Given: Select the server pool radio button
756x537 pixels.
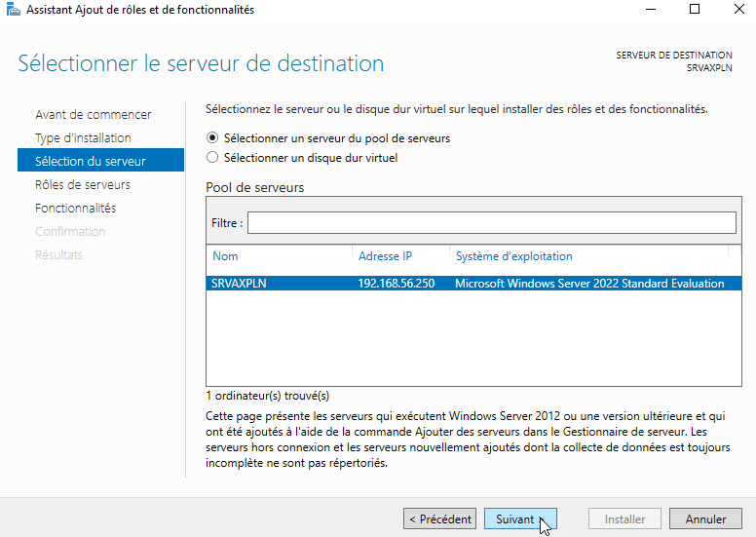Looking at the screenshot, I should coord(212,138).
